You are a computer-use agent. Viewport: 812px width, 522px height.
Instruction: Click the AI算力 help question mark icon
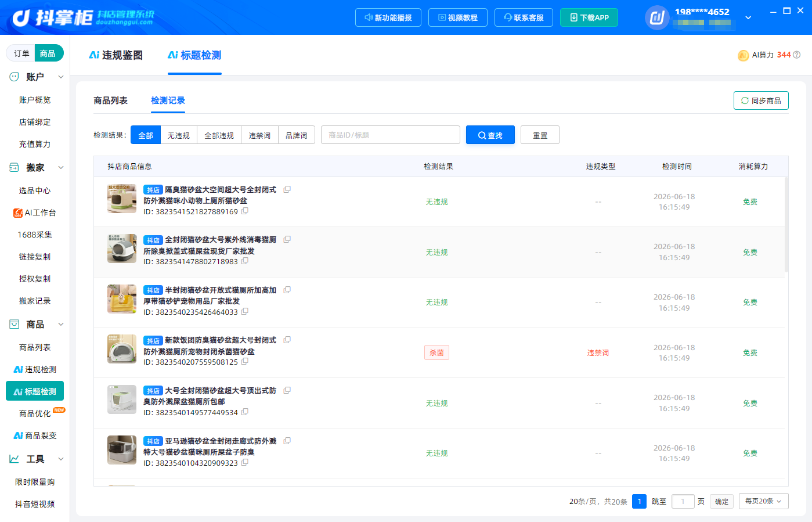point(797,55)
